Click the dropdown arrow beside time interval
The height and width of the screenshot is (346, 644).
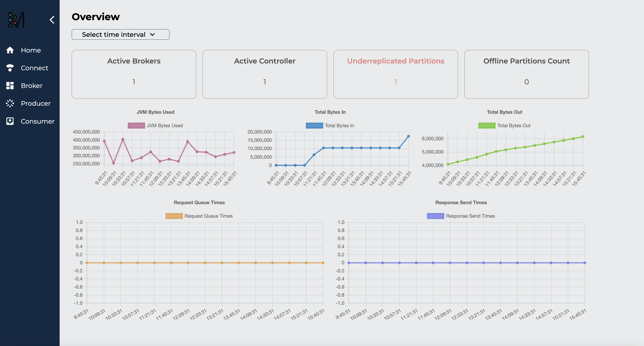pos(152,35)
